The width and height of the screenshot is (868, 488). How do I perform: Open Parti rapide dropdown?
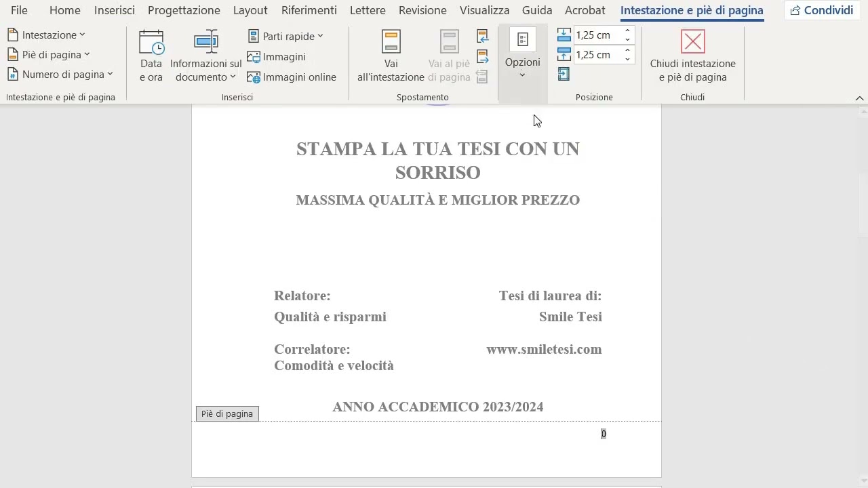tap(285, 36)
